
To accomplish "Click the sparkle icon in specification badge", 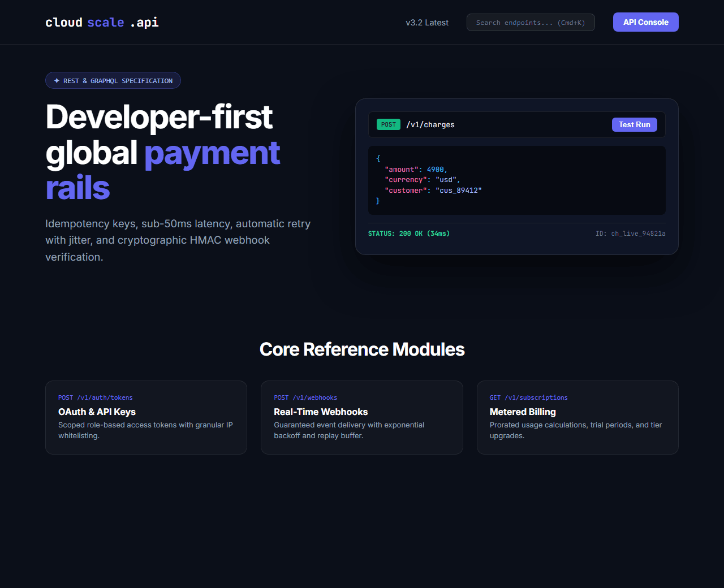I will tap(57, 81).
